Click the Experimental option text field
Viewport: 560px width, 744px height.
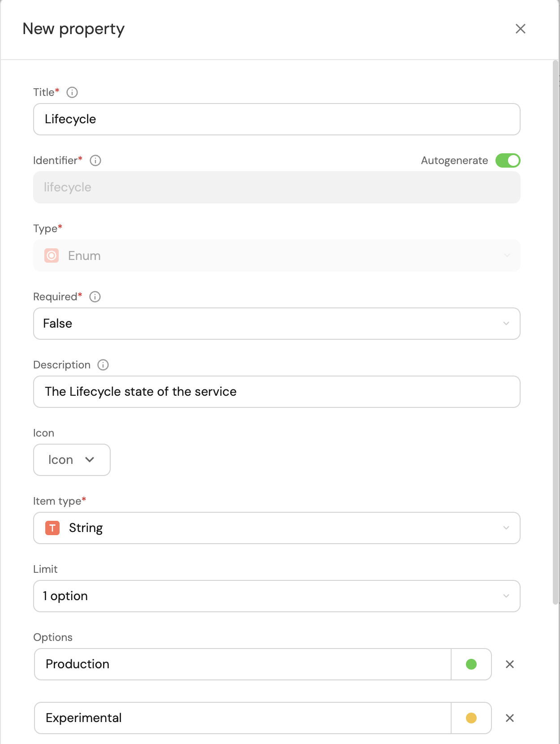(242, 718)
